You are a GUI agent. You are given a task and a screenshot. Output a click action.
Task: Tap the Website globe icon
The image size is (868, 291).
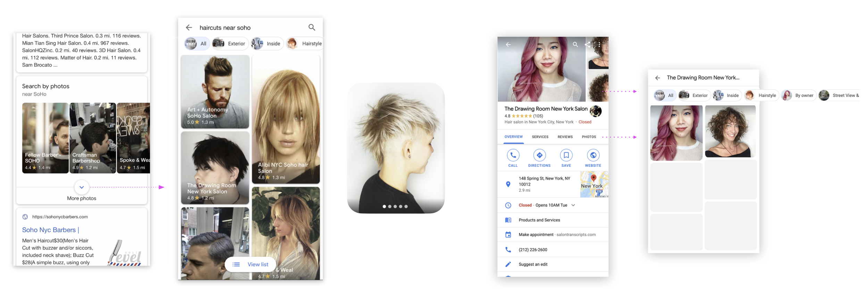click(x=593, y=155)
